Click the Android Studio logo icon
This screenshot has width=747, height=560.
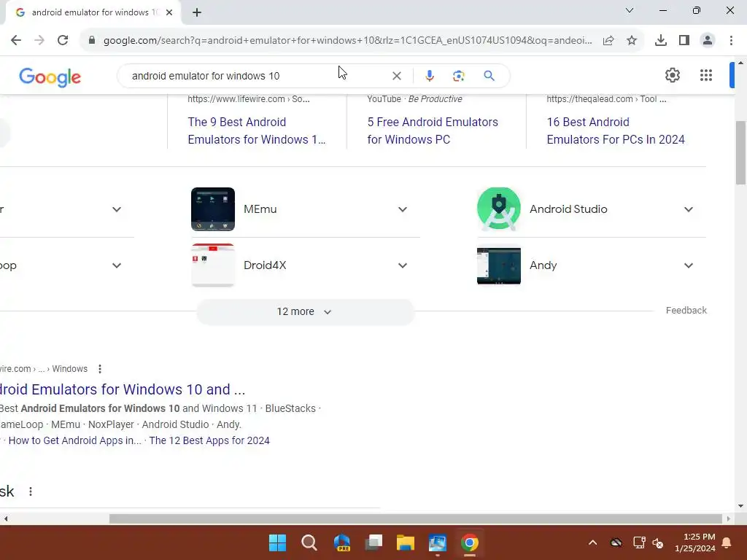499,209
